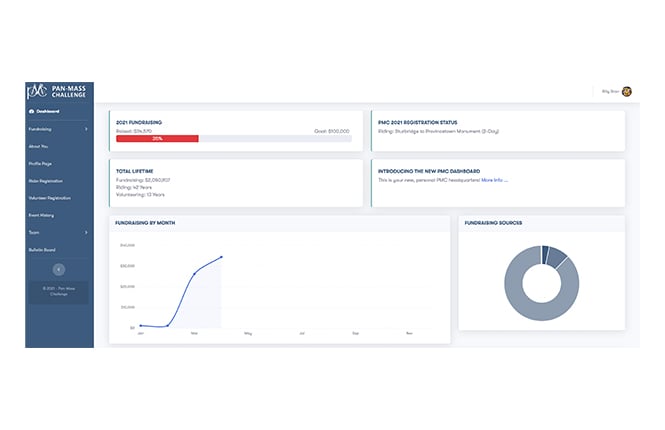Expand the Team menu chevron
This screenshot has height=430, width=665.
86,232
